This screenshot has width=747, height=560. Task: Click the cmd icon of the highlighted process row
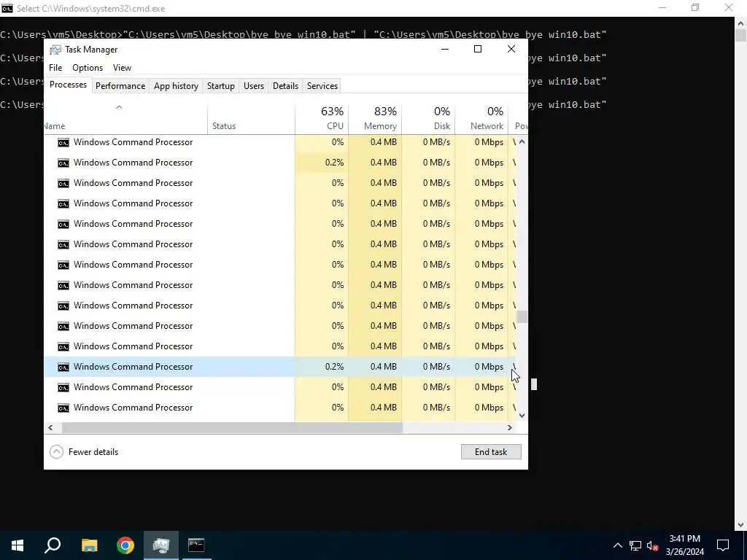coord(63,367)
